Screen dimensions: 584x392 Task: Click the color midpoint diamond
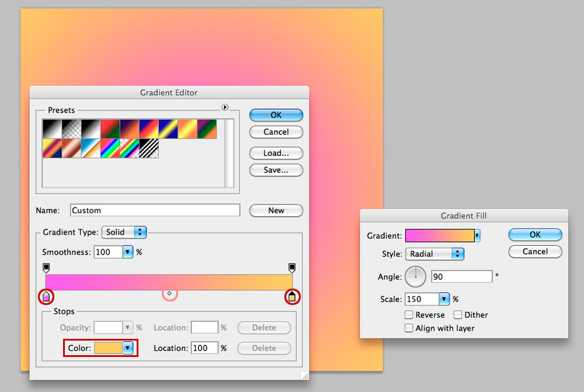tap(169, 294)
